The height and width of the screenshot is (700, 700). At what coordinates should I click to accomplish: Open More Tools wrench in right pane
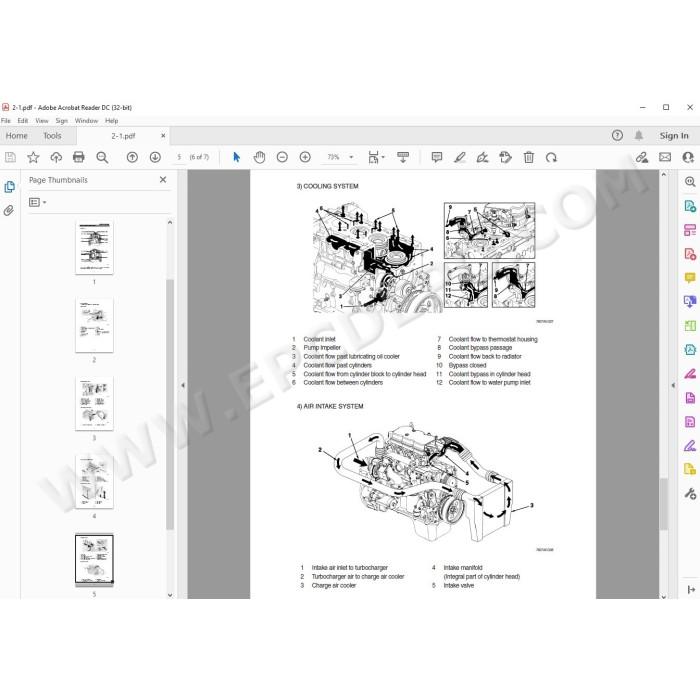point(690,493)
